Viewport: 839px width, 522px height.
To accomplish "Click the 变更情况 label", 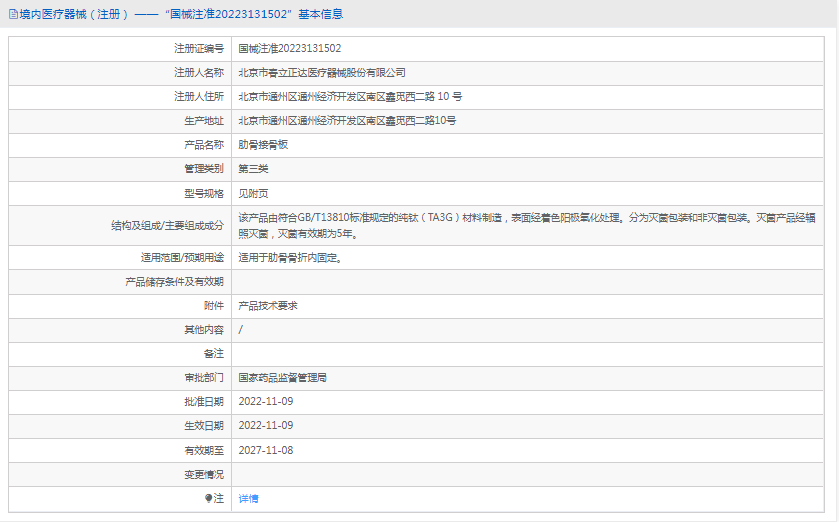I will point(204,475).
